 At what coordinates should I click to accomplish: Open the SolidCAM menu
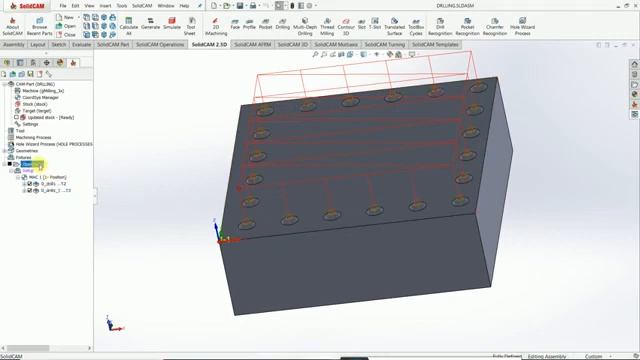click(142, 6)
